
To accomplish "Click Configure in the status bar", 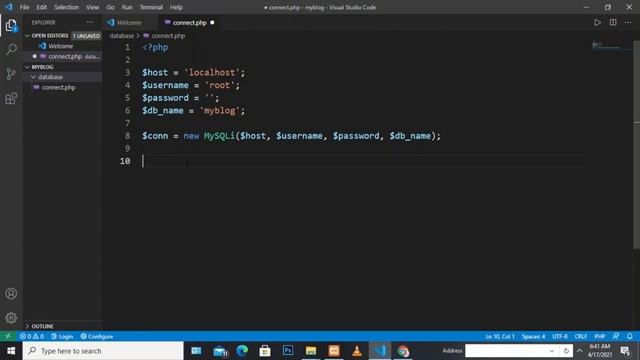I will (x=97, y=336).
